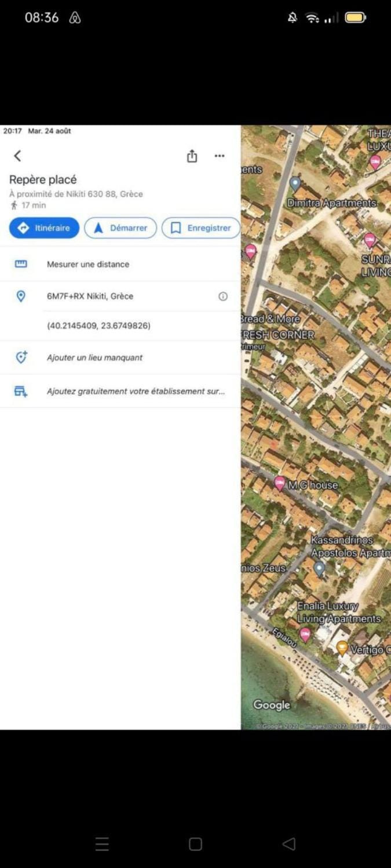
Task: Tap the M G house hotel pin
Action: [280, 483]
